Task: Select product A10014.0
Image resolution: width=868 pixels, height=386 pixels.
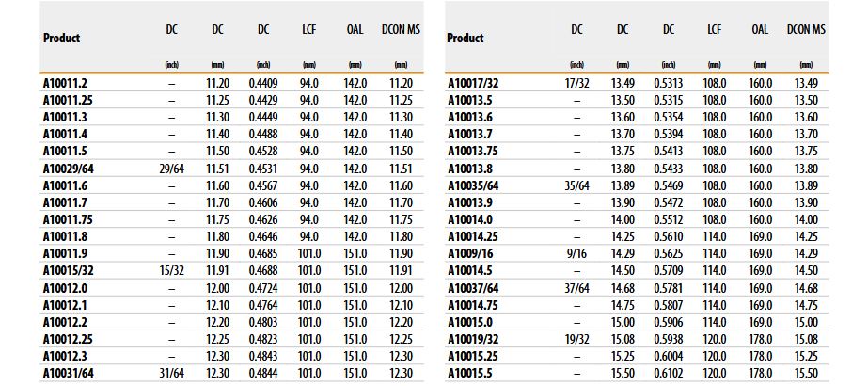Action: [469, 220]
